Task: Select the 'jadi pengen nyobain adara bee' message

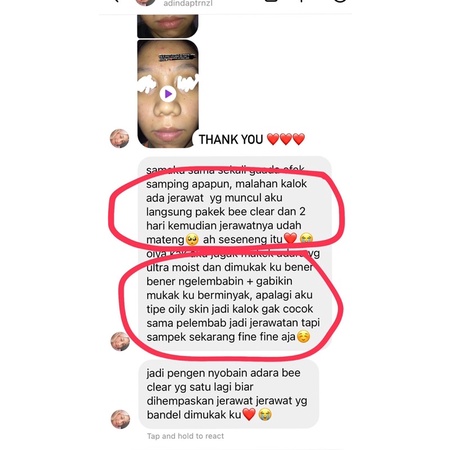Action: click(x=229, y=394)
